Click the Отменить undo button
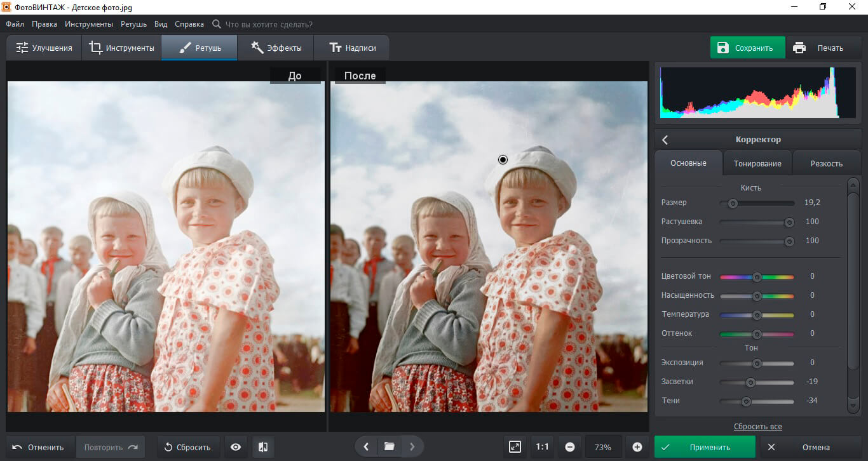The image size is (868, 461). (x=40, y=447)
